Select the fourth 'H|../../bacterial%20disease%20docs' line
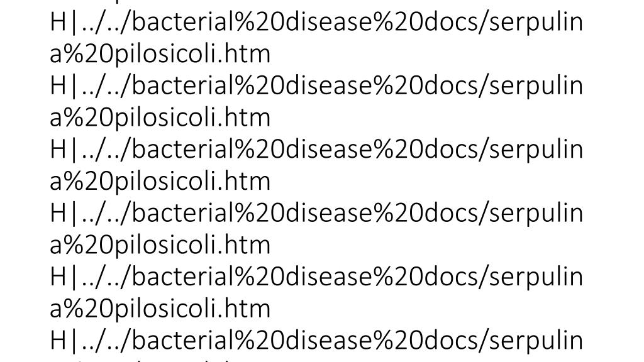The height and width of the screenshot is (362, 644). point(316,214)
